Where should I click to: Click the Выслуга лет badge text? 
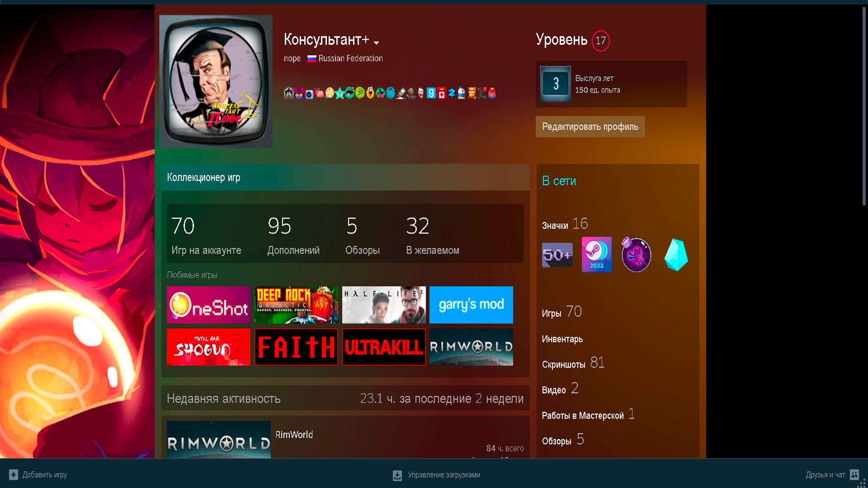click(594, 78)
